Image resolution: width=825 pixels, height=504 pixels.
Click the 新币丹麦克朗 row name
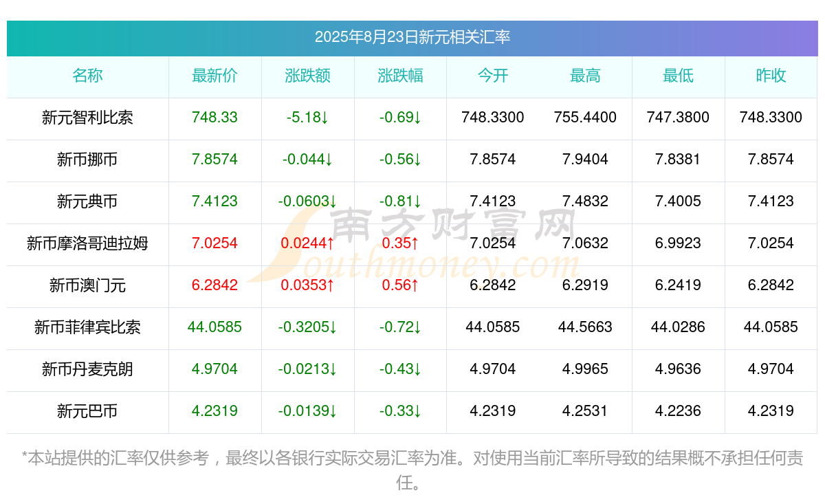point(87,369)
